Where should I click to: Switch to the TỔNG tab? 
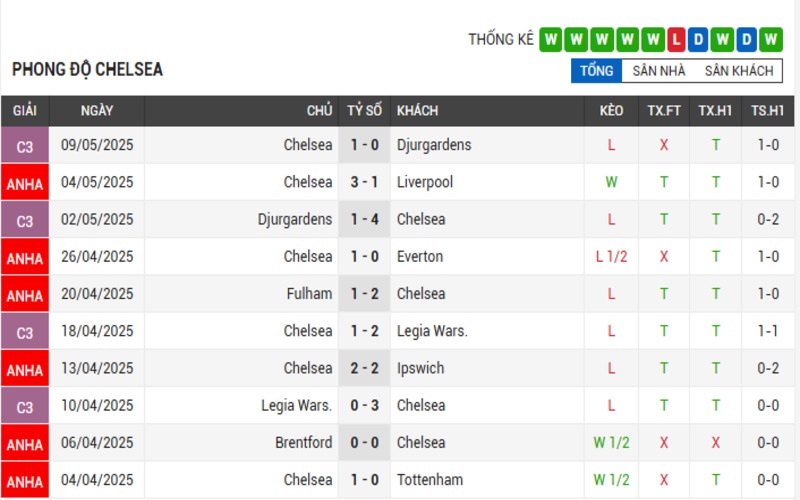coord(596,70)
